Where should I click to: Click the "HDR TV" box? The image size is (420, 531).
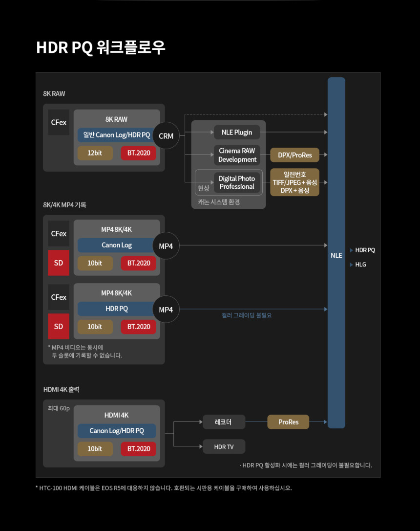coord(224,447)
